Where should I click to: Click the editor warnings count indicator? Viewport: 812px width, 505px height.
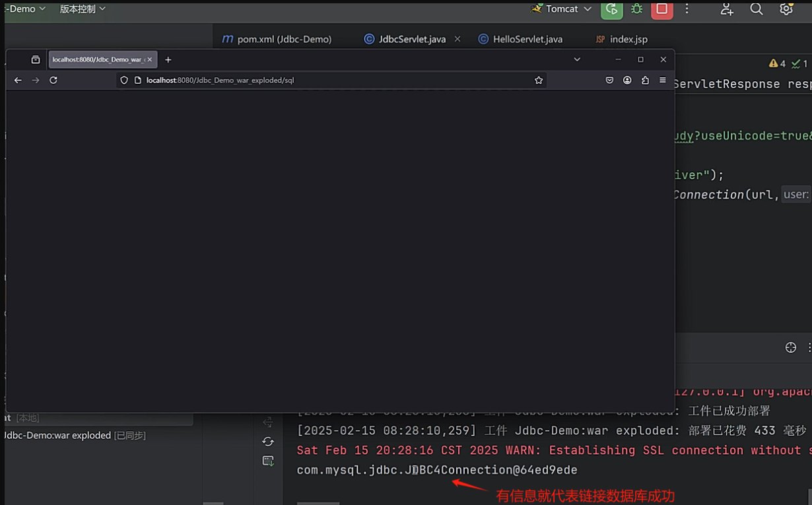click(777, 64)
